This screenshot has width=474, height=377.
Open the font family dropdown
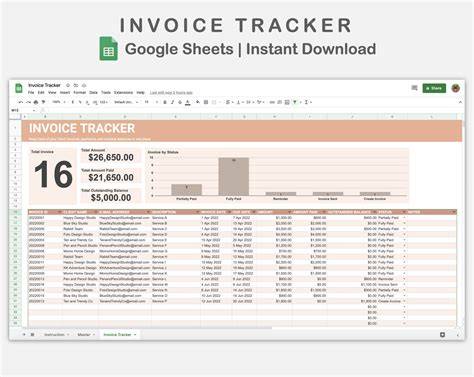(x=126, y=102)
